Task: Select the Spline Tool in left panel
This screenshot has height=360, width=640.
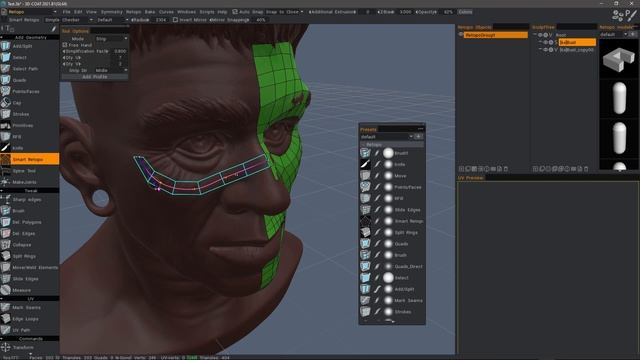Action: point(29,171)
